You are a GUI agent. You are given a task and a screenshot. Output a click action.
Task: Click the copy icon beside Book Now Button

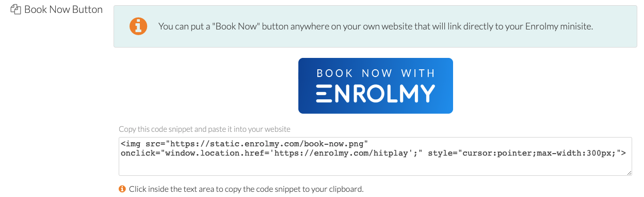click(15, 9)
